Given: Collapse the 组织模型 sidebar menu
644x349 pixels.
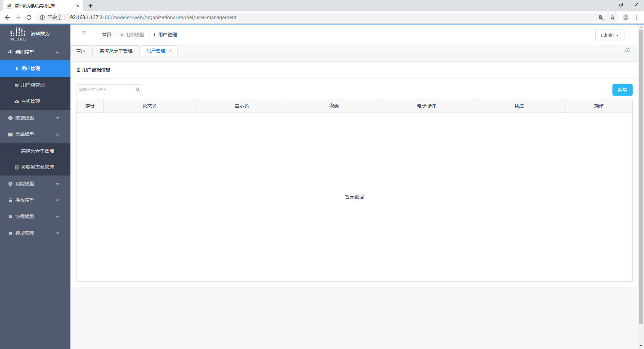Looking at the screenshot, I should [35, 52].
